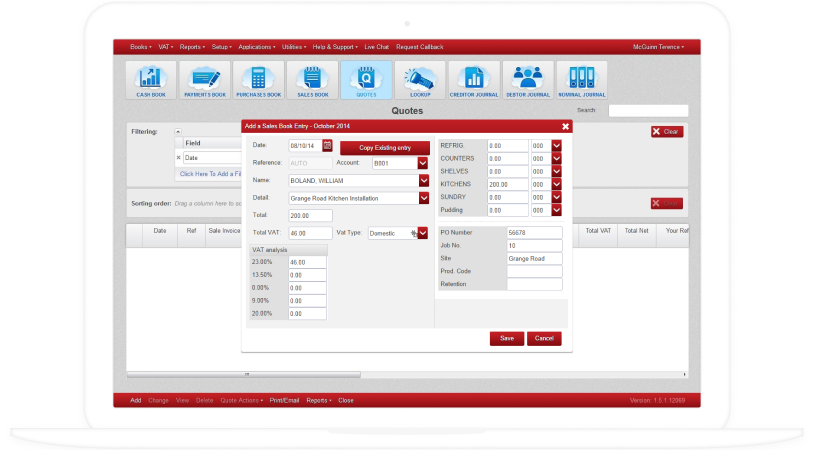Close the Add a Sales Book Entry dialog
Viewport: 814px width, 450px height.
point(565,126)
